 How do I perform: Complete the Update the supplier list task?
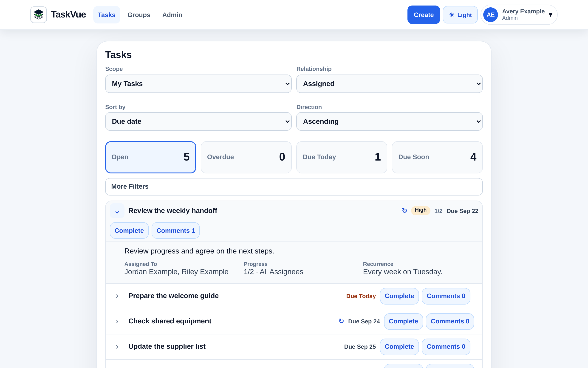[x=399, y=347]
